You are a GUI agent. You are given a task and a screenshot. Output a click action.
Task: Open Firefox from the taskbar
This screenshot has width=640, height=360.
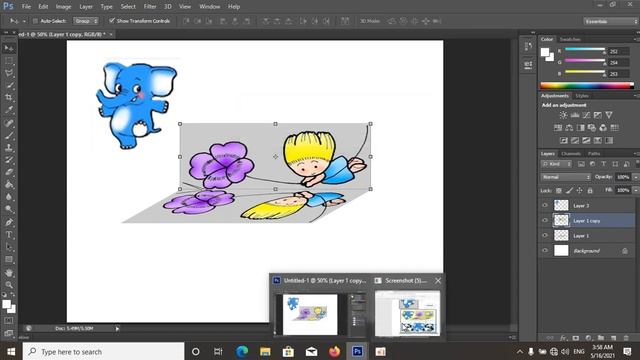(334, 351)
